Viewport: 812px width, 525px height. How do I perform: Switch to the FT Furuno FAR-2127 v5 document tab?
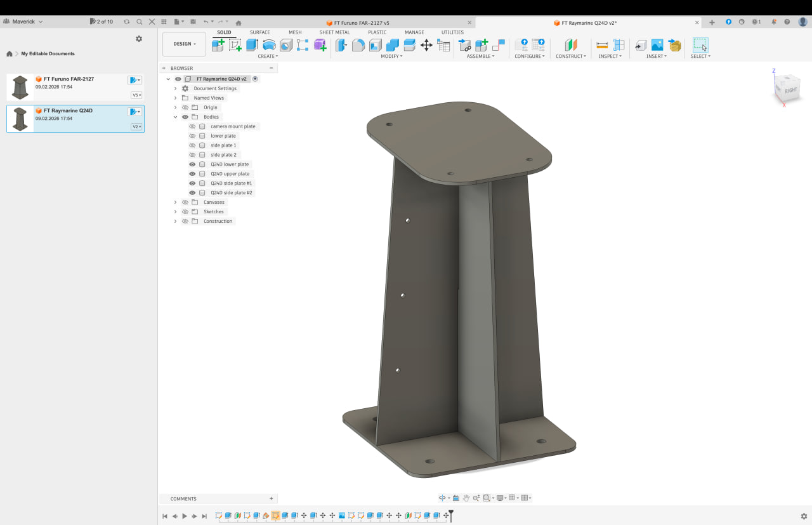tap(362, 23)
